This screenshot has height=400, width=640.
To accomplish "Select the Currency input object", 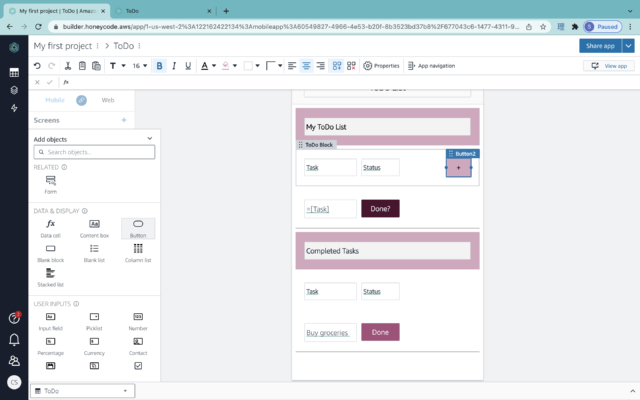I will click(94, 346).
